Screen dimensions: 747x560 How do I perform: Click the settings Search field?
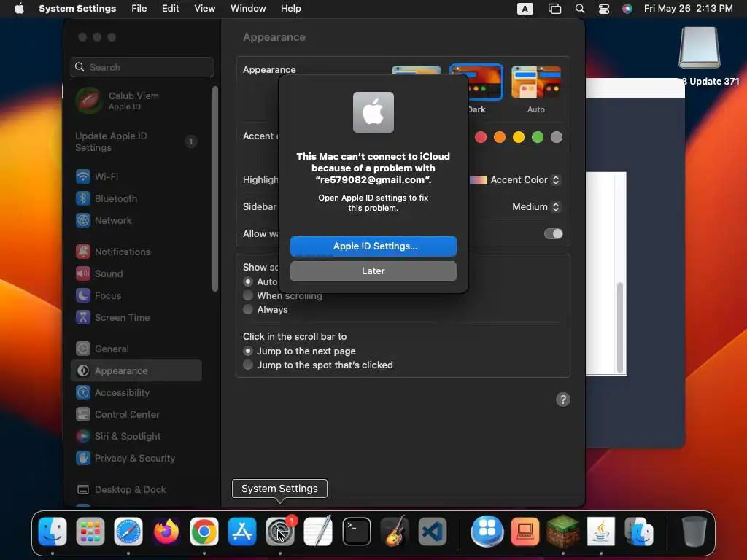pyautogui.click(x=142, y=67)
